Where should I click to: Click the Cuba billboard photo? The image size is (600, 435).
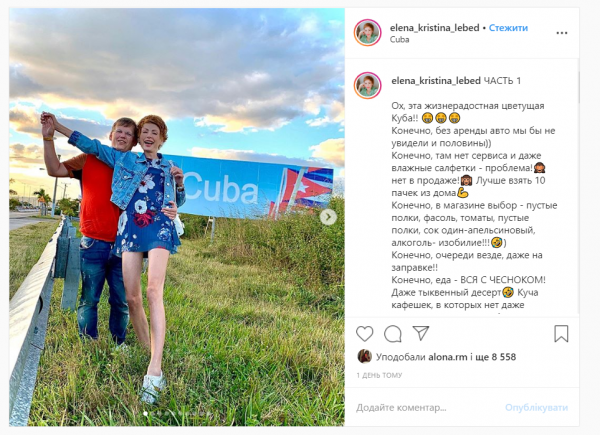(177, 217)
